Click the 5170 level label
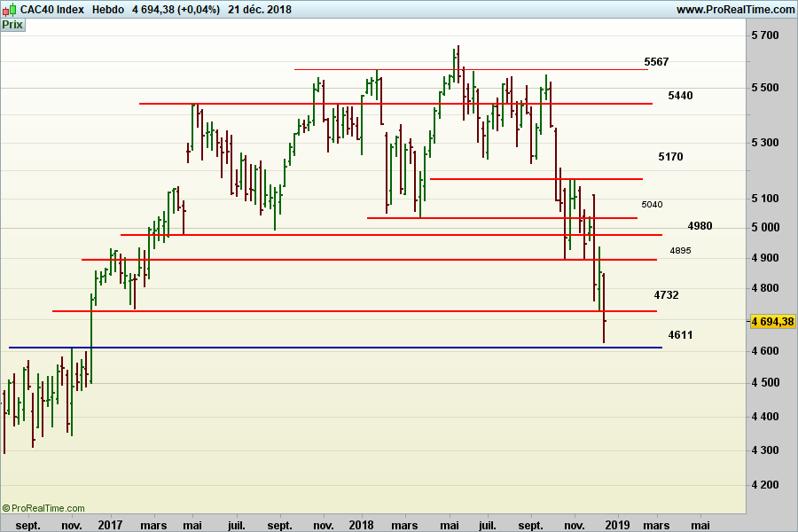This screenshot has height=532, width=798. pos(670,157)
